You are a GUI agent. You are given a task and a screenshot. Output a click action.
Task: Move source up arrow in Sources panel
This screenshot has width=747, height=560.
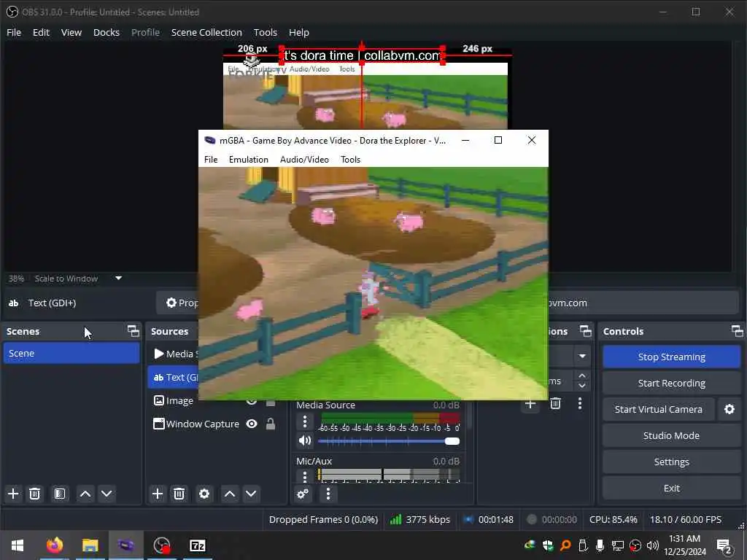230,494
